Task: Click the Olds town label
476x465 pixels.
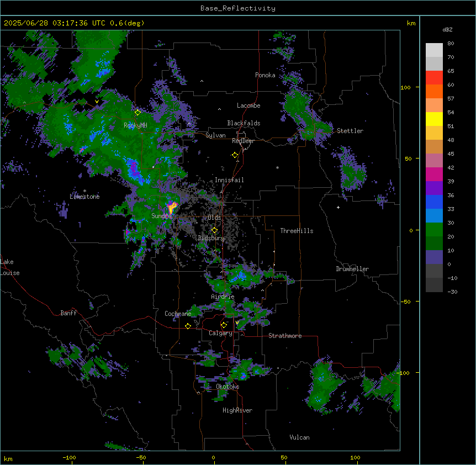Action: coord(214,218)
